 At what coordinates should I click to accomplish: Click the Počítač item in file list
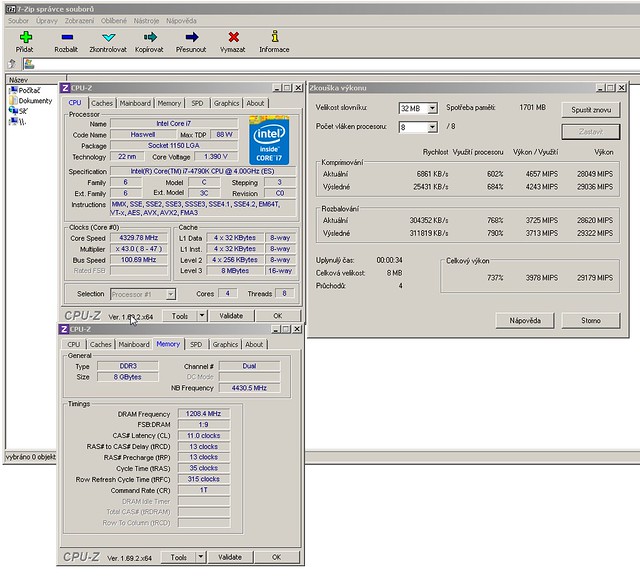(x=25, y=90)
